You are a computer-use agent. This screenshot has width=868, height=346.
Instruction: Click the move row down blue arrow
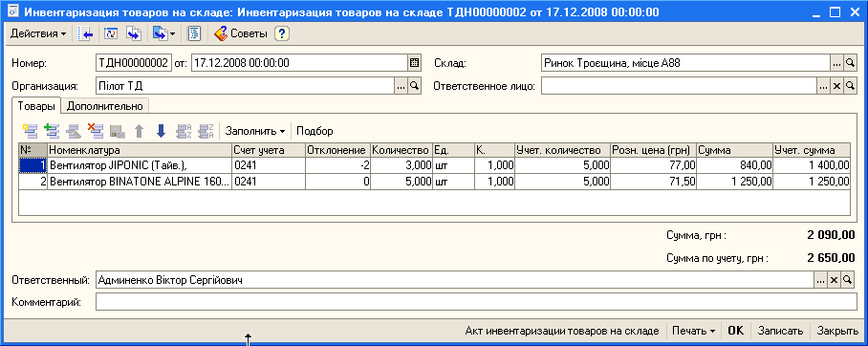(162, 131)
